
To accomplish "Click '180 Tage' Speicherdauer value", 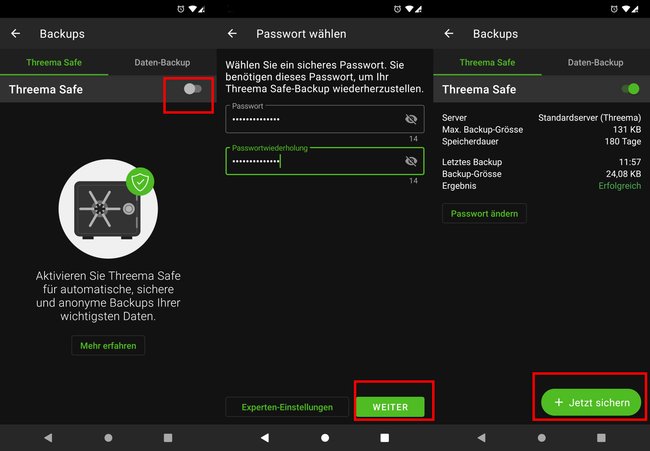I will (623, 141).
